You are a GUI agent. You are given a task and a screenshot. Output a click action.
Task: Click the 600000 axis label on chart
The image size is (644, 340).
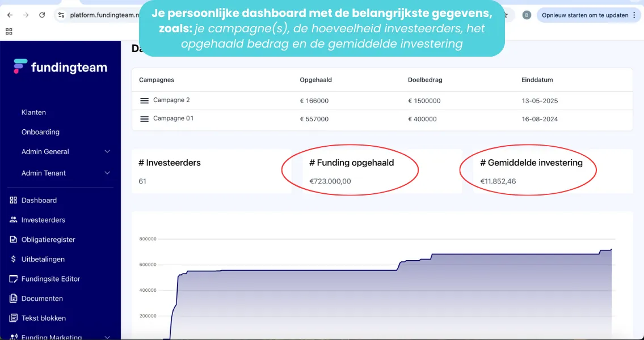coord(147,265)
